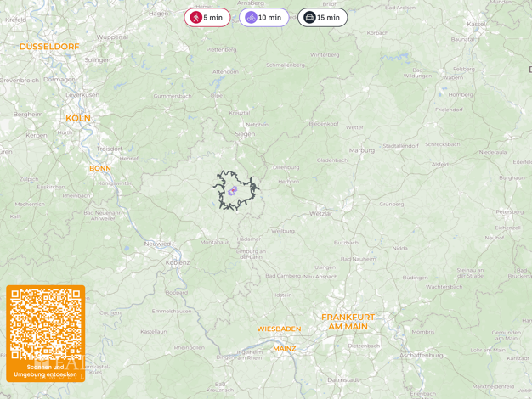
Task: Click the BONN city label
Action: [100, 168]
